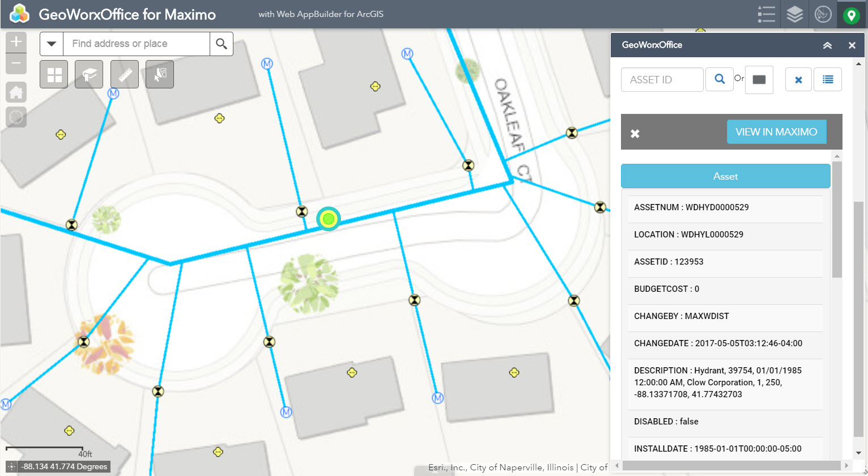868x476 pixels.
Task: Open the select features widget
Action: tap(160, 75)
